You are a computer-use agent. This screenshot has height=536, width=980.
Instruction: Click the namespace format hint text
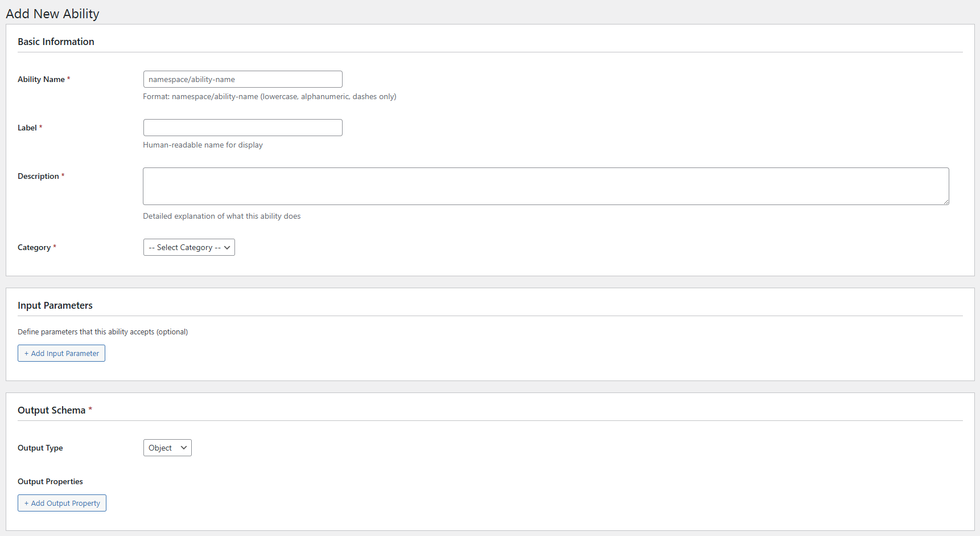tap(269, 96)
